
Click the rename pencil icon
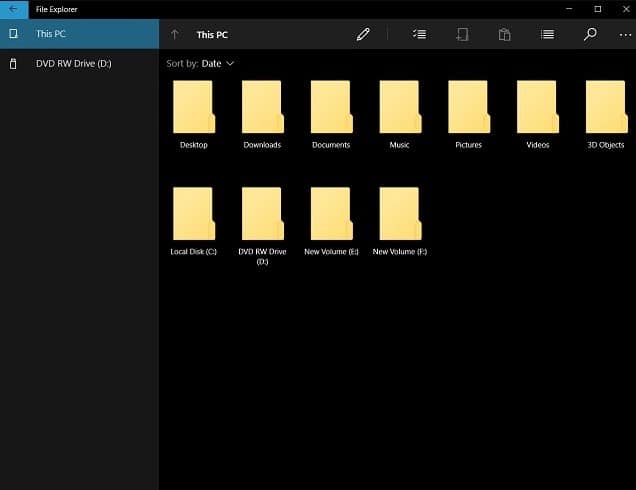pos(363,34)
